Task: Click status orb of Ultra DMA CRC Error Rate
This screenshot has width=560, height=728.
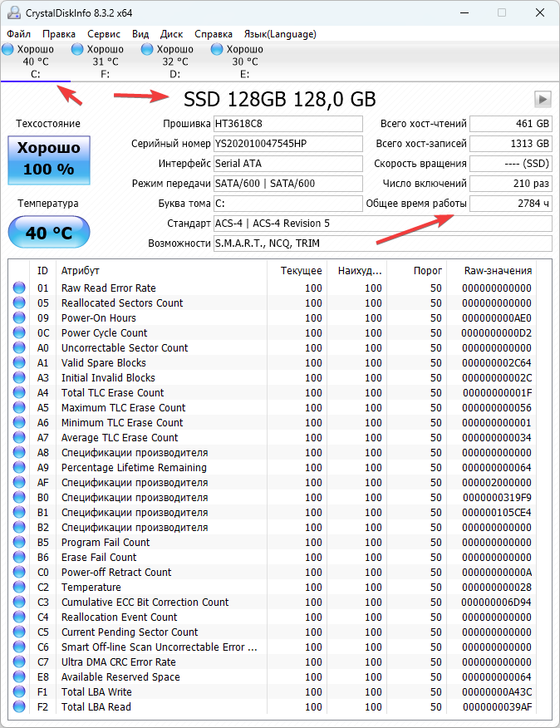Action: pyautogui.click(x=19, y=662)
